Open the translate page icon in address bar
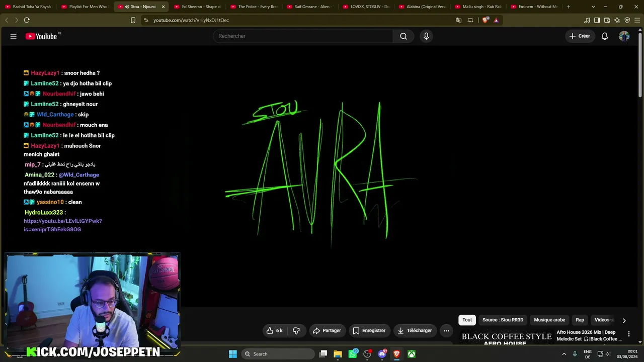 click(x=459, y=20)
